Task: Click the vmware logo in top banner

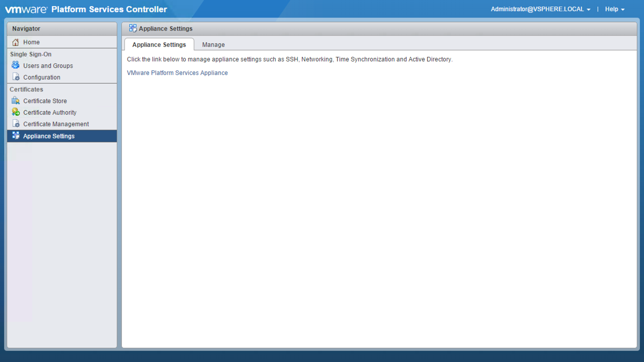Action: point(26,9)
